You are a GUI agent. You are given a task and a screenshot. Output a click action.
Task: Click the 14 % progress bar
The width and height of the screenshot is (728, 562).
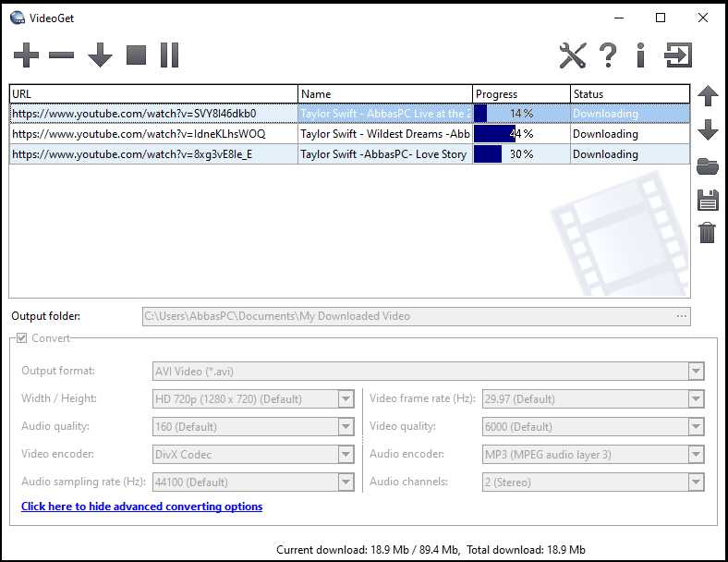click(x=521, y=114)
